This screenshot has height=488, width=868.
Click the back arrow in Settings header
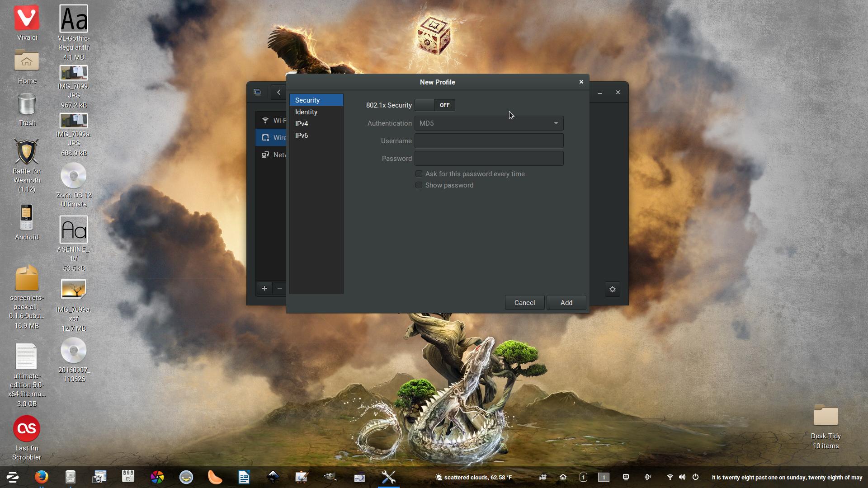[278, 92]
